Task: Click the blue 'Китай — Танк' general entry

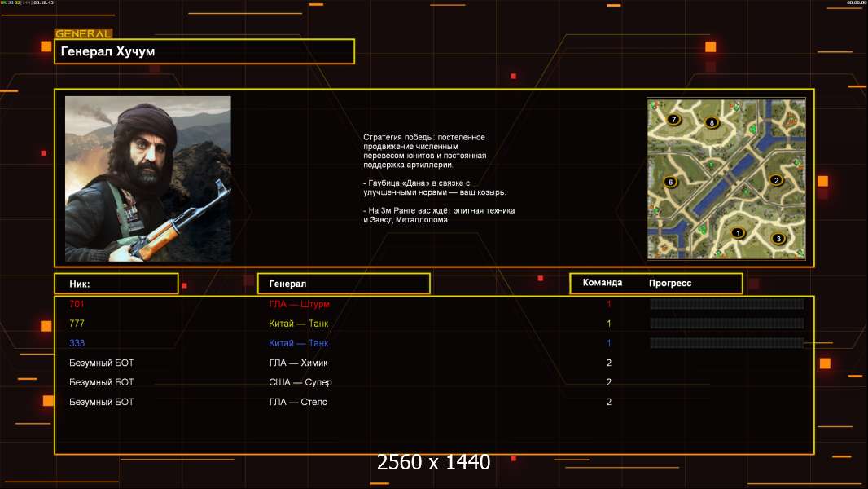Action: [x=298, y=343]
